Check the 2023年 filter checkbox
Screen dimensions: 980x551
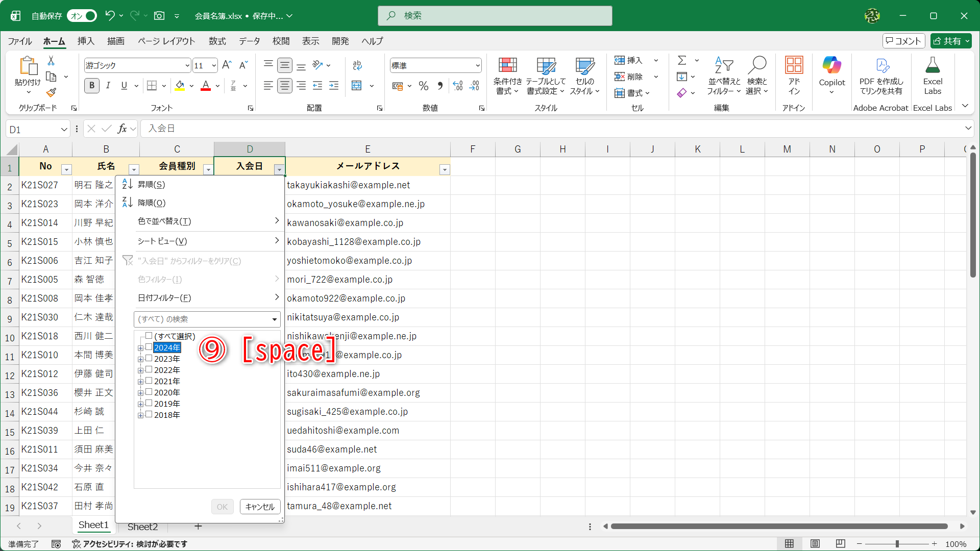coord(149,358)
